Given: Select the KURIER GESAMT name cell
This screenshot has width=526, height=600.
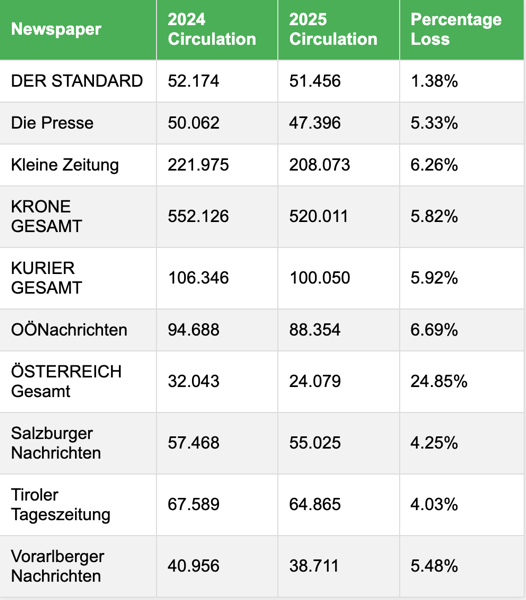Looking at the screenshot, I should 78,278.
